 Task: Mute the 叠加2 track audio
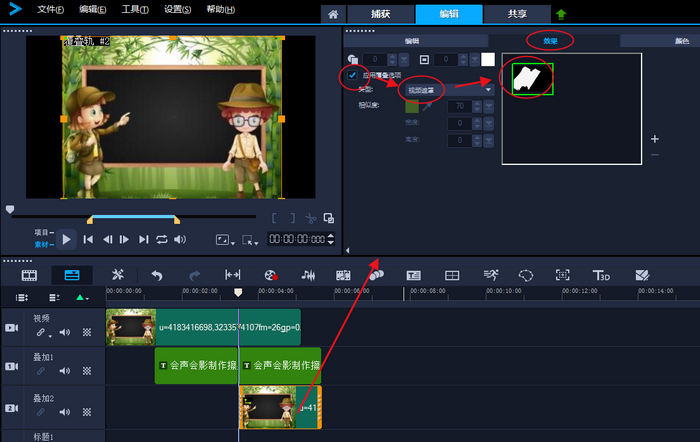[65, 412]
